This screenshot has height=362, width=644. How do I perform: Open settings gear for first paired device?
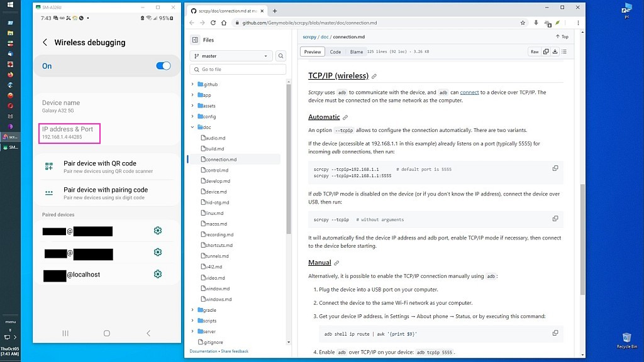[x=158, y=231]
